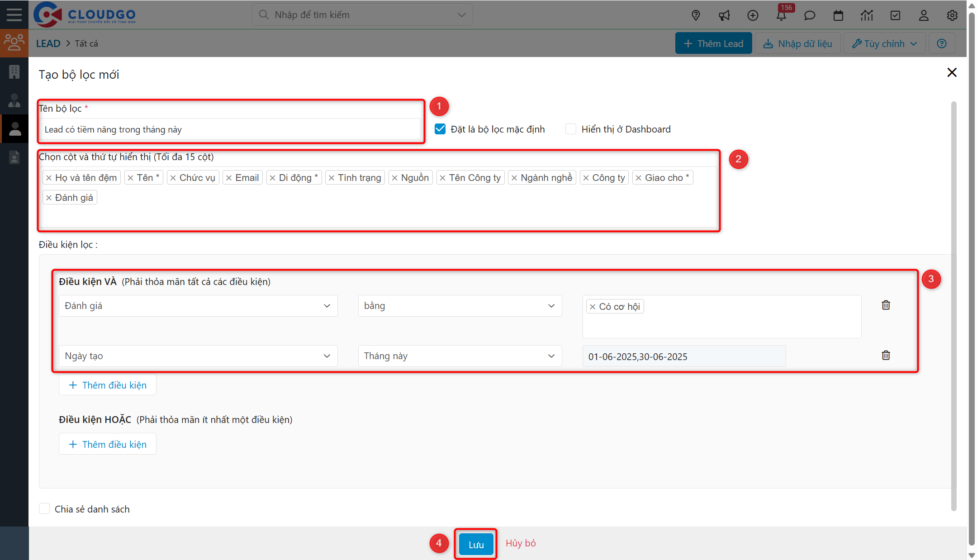This screenshot has height=560, width=977.
Task: Click the Hủy bỏ cancel link
Action: [521, 543]
